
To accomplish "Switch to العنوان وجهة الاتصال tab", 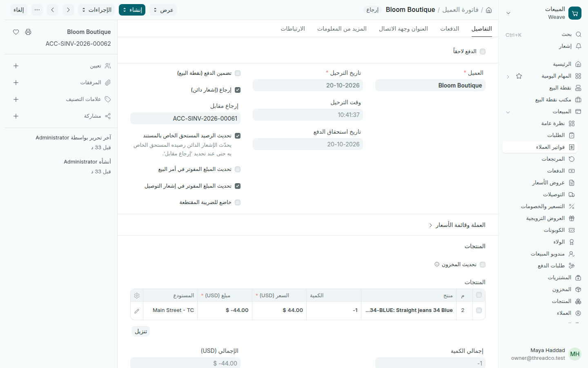I will [x=403, y=29].
